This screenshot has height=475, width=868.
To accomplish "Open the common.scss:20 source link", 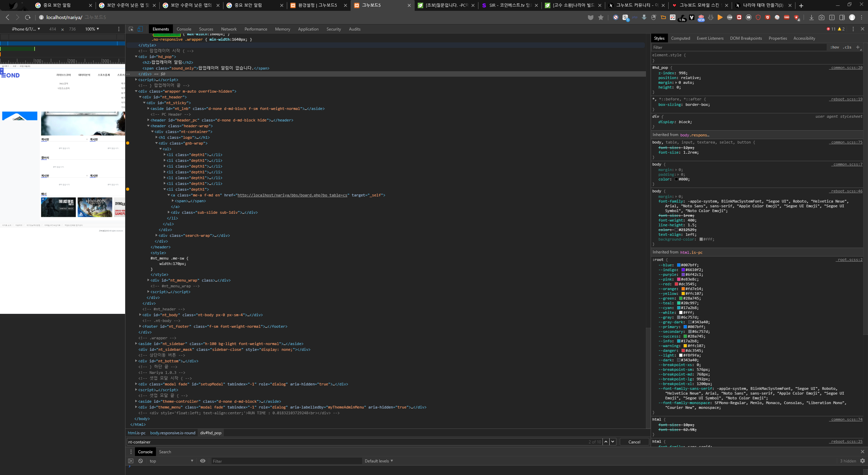I will [x=846, y=68].
